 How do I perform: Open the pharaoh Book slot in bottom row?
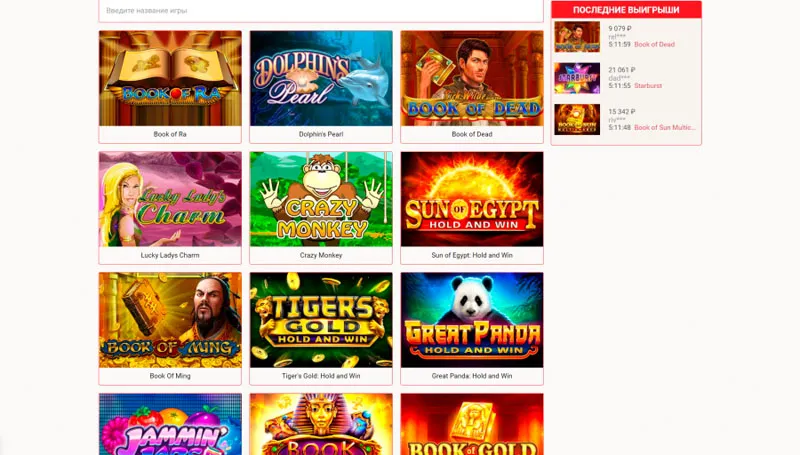point(321,424)
